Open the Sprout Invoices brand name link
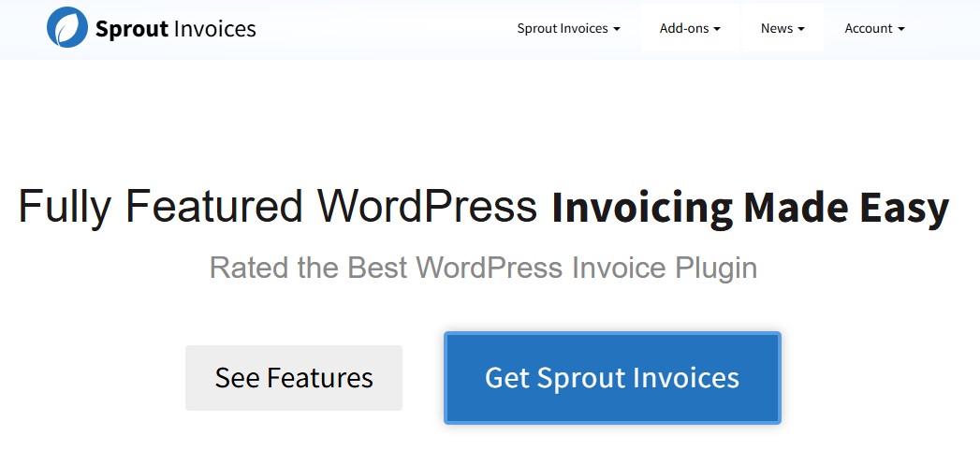Image resolution: width=980 pixels, height=465 pixels. click(x=176, y=29)
